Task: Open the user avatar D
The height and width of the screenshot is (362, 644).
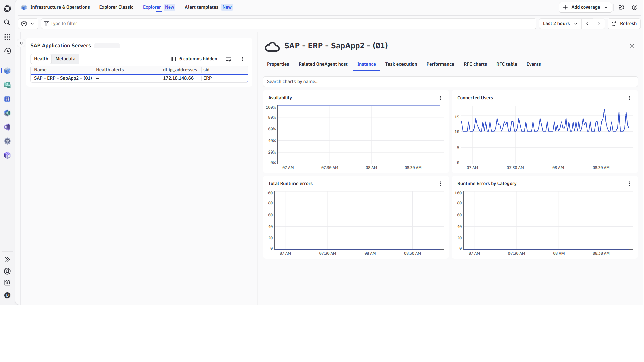Action: pos(7,295)
